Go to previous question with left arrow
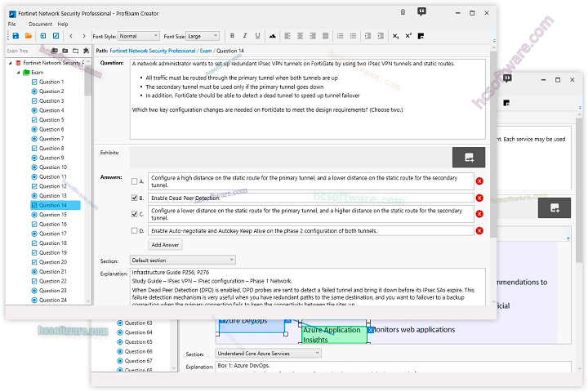 71,36
